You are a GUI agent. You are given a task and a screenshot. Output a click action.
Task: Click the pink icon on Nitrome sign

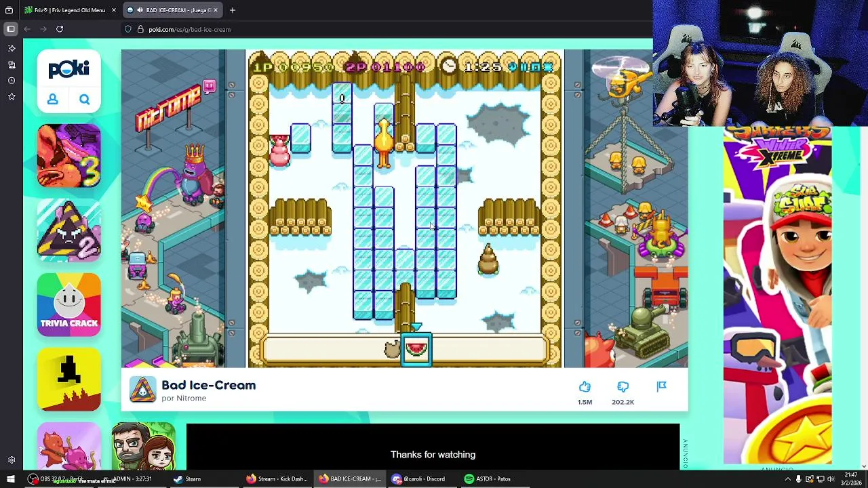pos(210,86)
